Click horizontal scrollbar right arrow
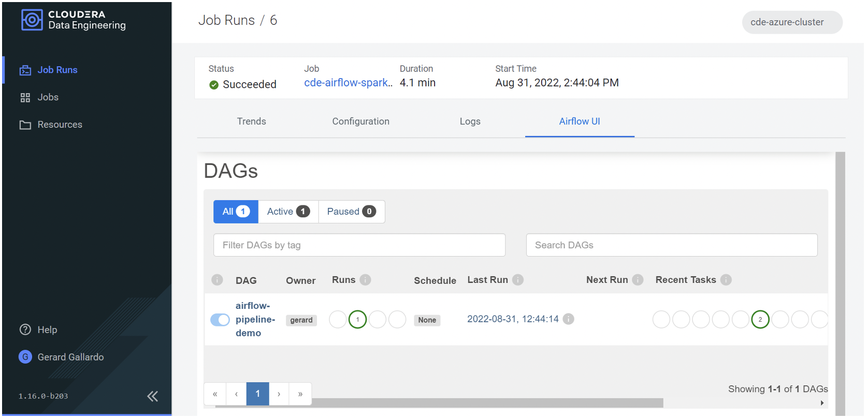Screen dimensions: 868x419 822,403
